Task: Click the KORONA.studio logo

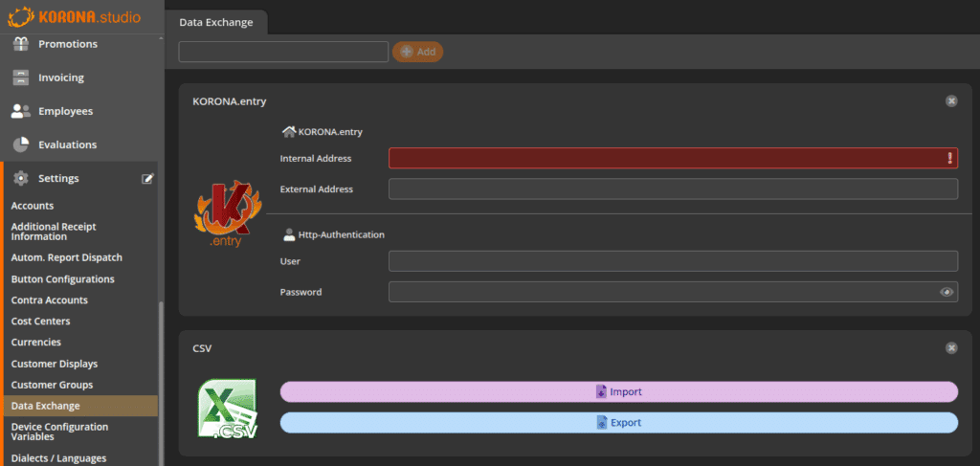Action: pos(74,16)
